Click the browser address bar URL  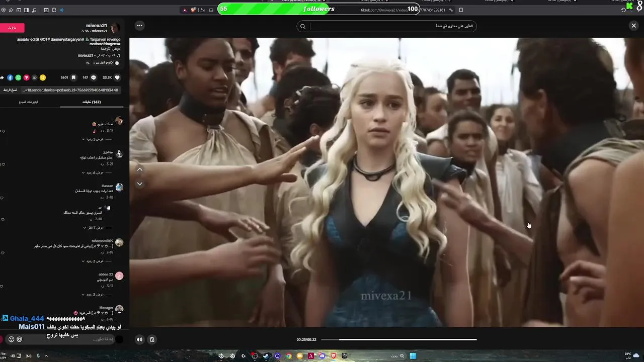point(404,10)
